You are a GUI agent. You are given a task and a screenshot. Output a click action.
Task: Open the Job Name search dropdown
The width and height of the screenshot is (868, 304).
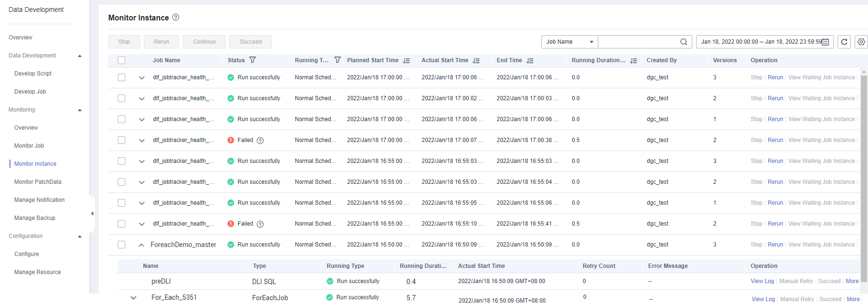[569, 42]
